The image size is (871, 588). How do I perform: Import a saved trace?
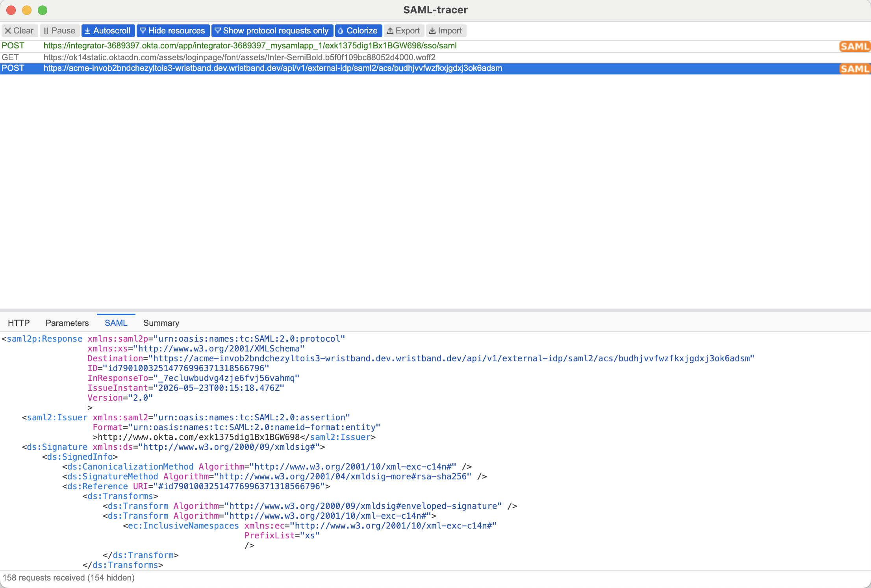pyautogui.click(x=446, y=31)
